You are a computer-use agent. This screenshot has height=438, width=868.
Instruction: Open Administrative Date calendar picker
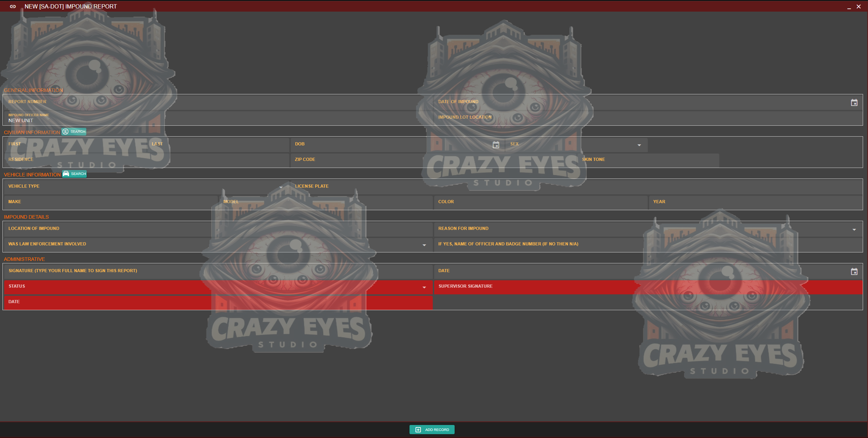854,272
